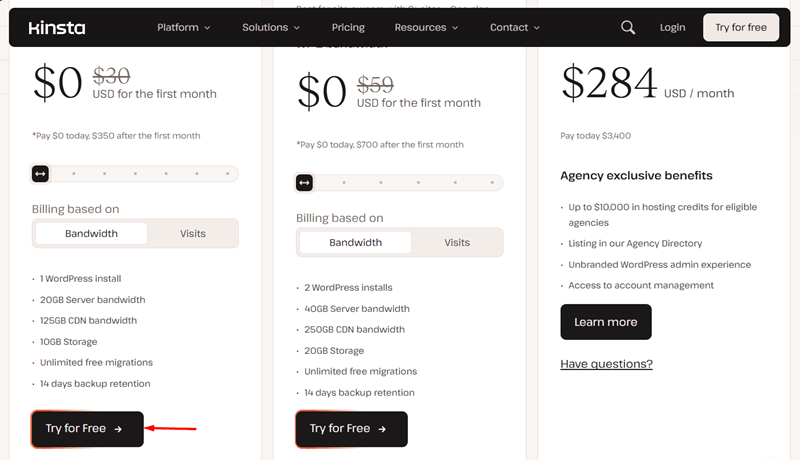Click the arrow in the first Try for Free button

pos(118,429)
